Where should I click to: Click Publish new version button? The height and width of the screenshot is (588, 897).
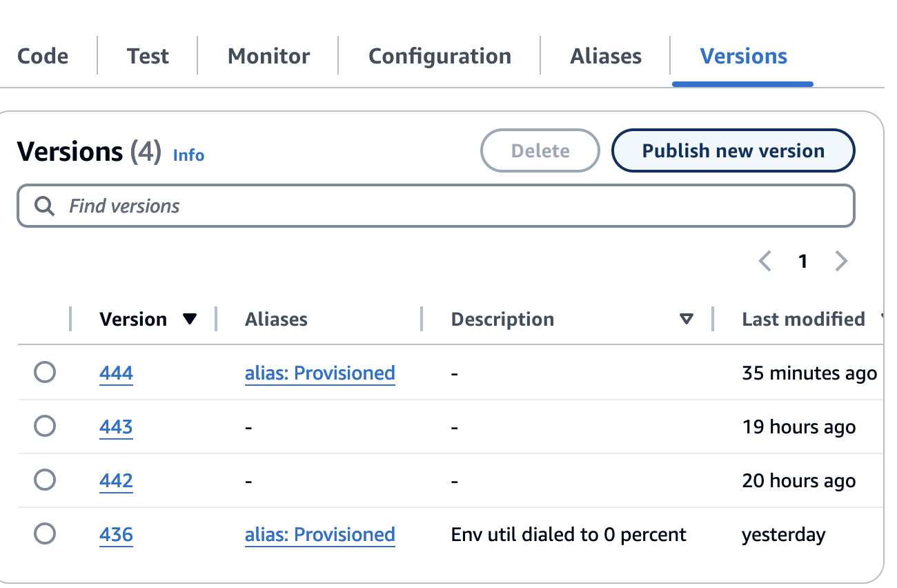coord(733,151)
